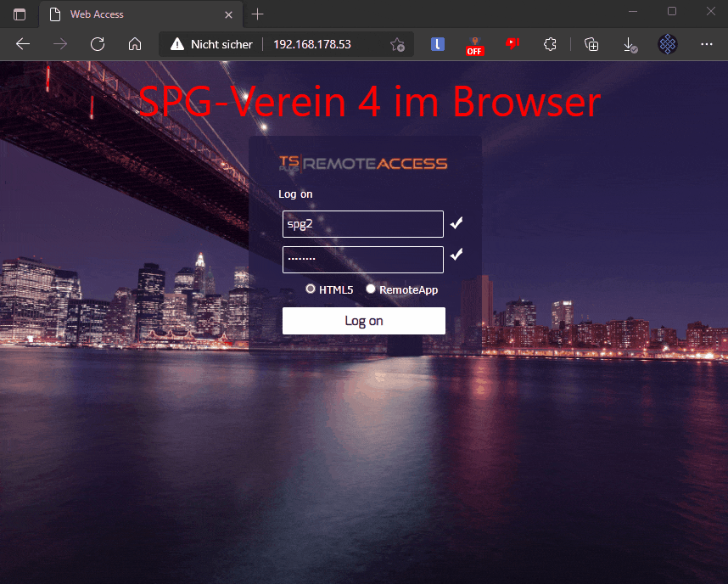Open the tab actions menu icon
Screen dimensions: 728x584
tap(20, 14)
